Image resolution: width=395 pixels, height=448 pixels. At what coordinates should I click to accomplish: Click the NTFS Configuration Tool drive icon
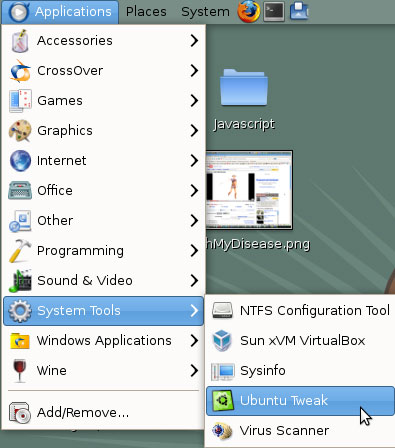(222, 310)
